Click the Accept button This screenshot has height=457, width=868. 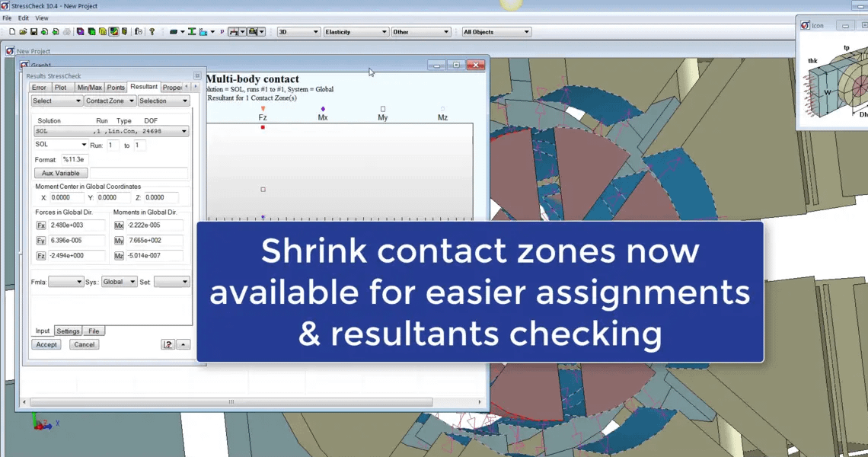pyautogui.click(x=46, y=344)
